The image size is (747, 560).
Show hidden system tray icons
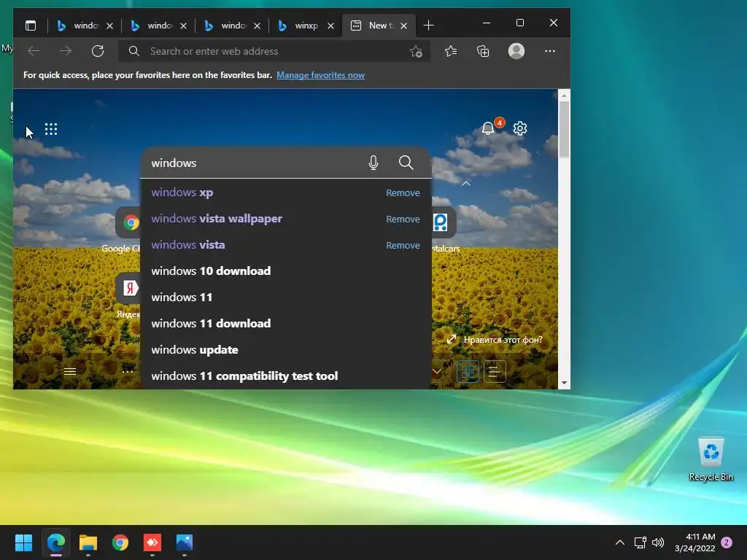click(x=620, y=542)
